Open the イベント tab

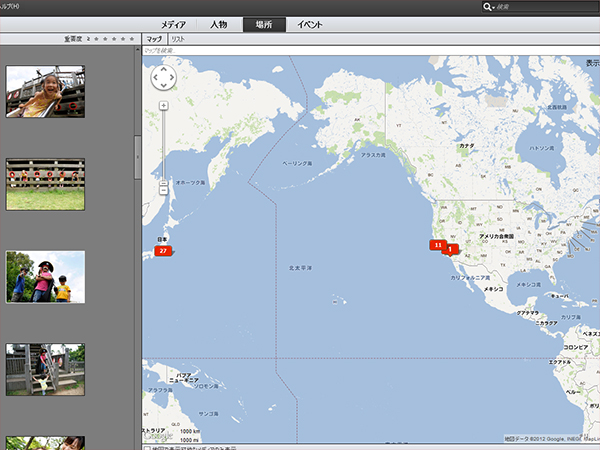tap(310, 25)
